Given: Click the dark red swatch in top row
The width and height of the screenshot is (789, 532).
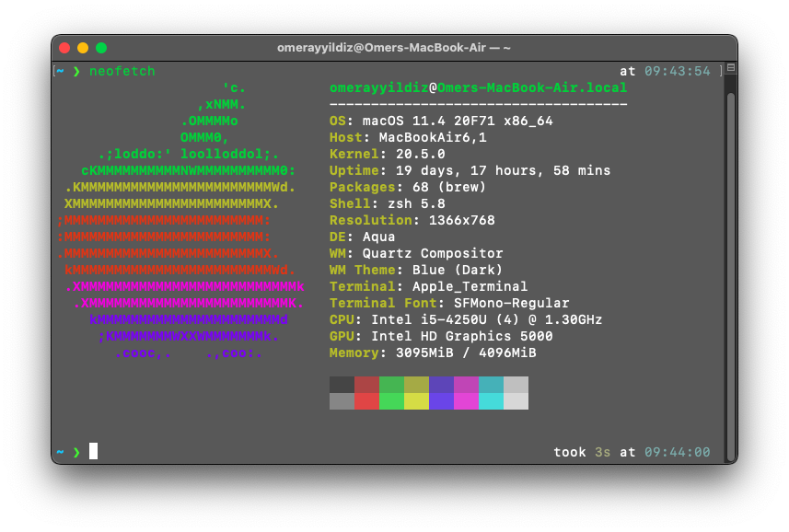Looking at the screenshot, I should (366, 385).
